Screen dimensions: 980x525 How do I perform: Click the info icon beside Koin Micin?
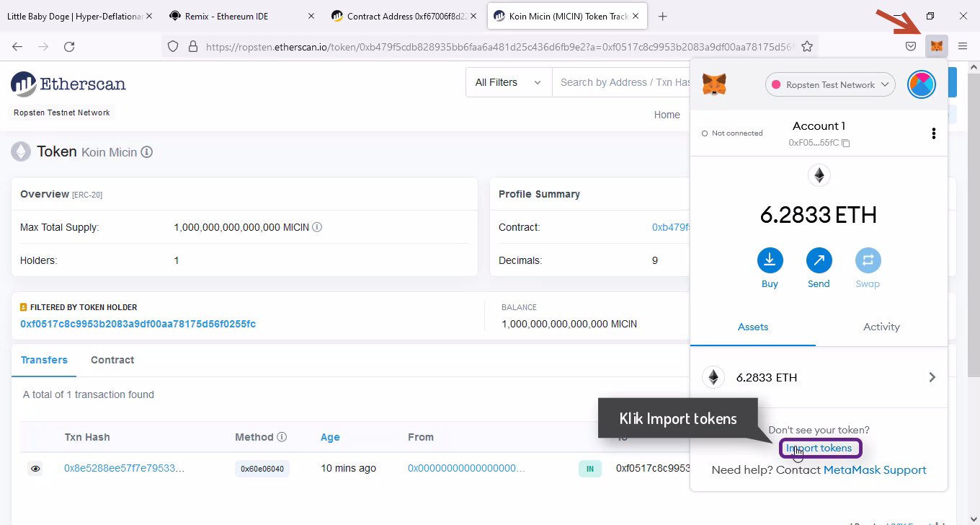[147, 152]
